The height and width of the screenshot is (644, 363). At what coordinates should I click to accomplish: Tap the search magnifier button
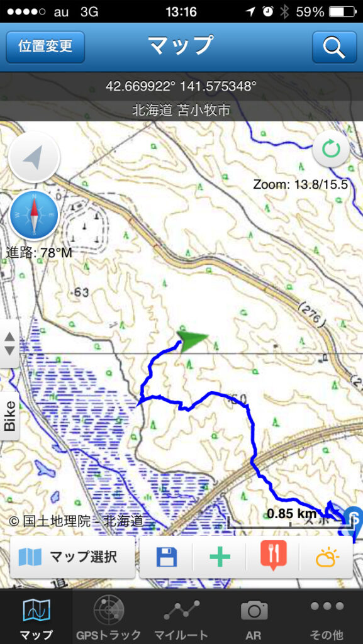click(x=334, y=47)
